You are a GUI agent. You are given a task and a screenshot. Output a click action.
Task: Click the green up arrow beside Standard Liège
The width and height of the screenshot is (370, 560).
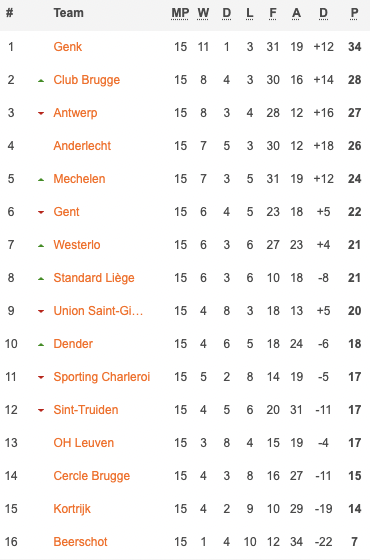41,279
